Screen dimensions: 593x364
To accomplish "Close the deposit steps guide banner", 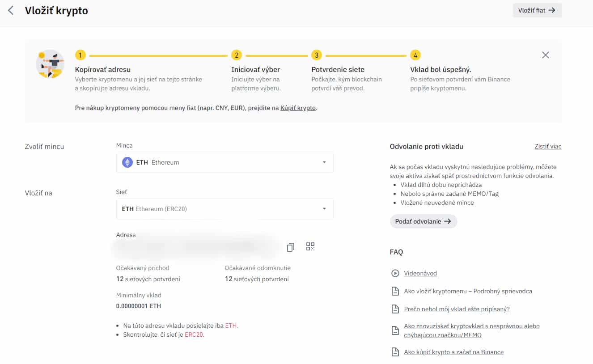I will tap(545, 55).
